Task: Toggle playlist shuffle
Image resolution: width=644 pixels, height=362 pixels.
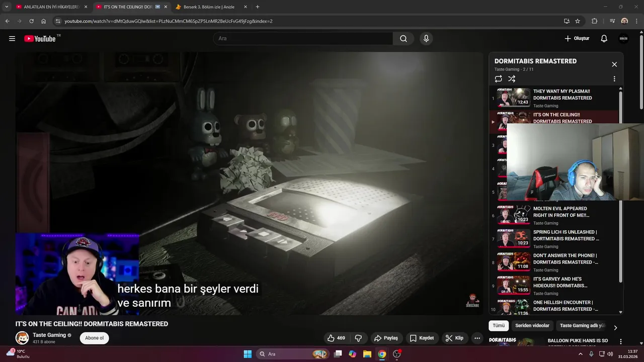Action: point(512,79)
